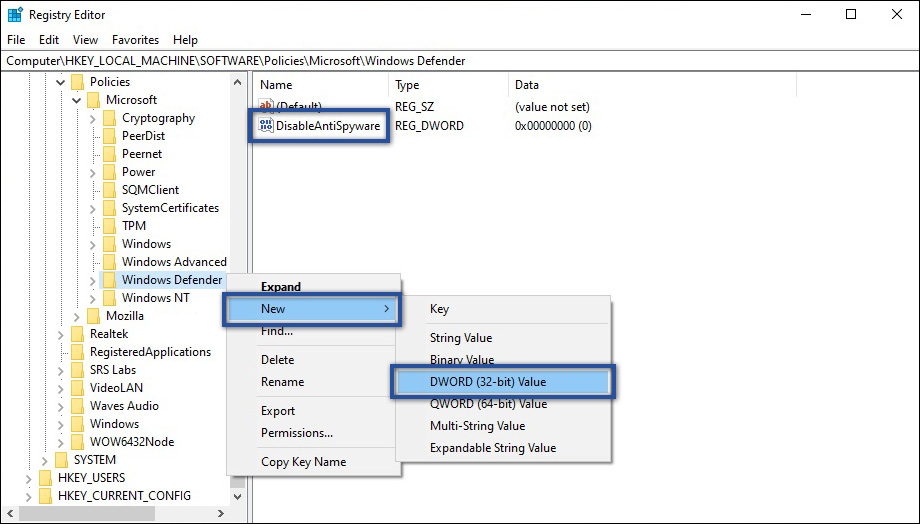Screen dimensions: 920x524
Task: Click the Registry Editor app icon in title bar
Action: pos(15,15)
